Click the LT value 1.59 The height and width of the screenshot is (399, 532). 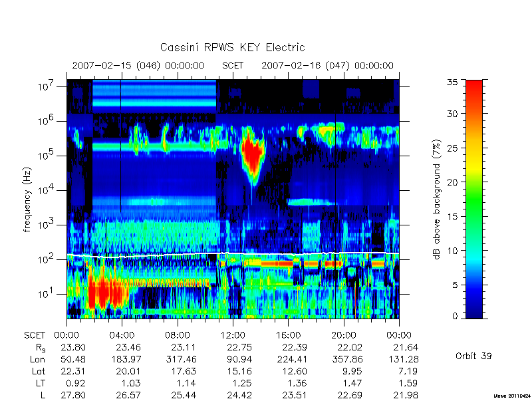(x=408, y=383)
